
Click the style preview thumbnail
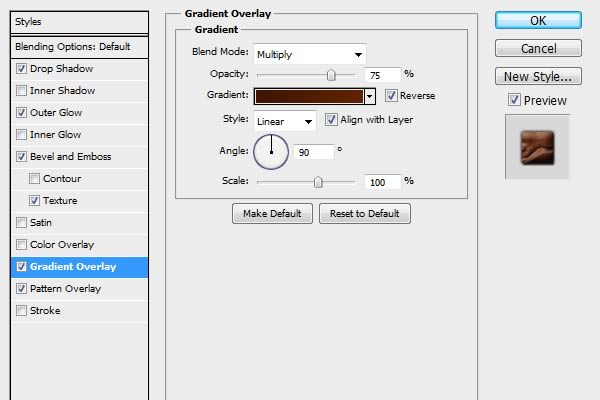click(537, 147)
